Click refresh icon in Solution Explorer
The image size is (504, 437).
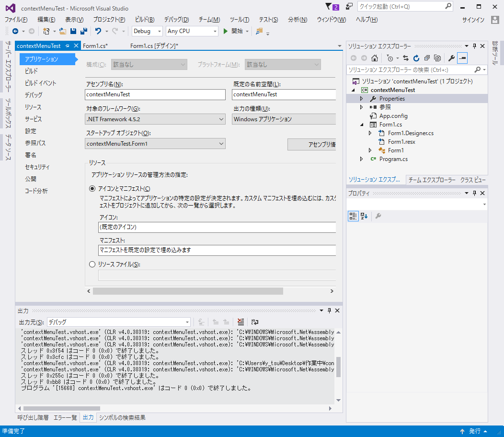pos(416,58)
